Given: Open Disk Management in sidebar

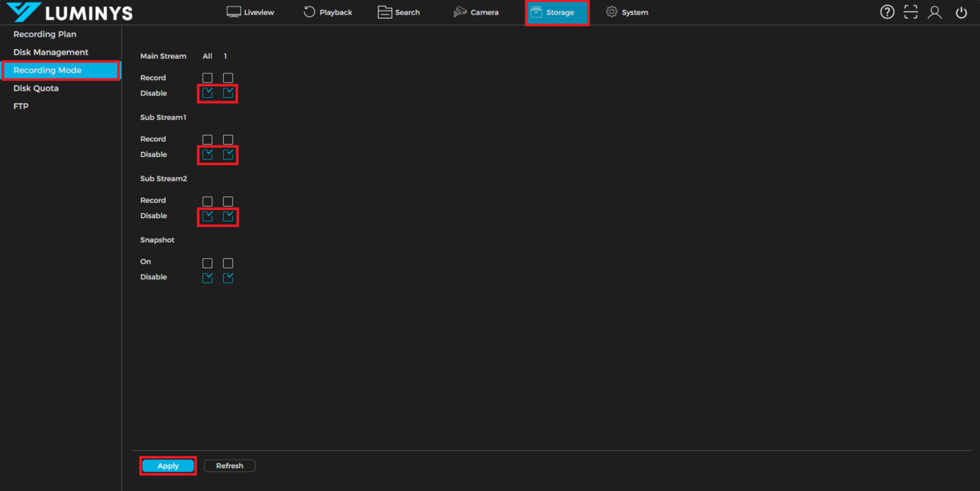Looking at the screenshot, I should click(51, 52).
